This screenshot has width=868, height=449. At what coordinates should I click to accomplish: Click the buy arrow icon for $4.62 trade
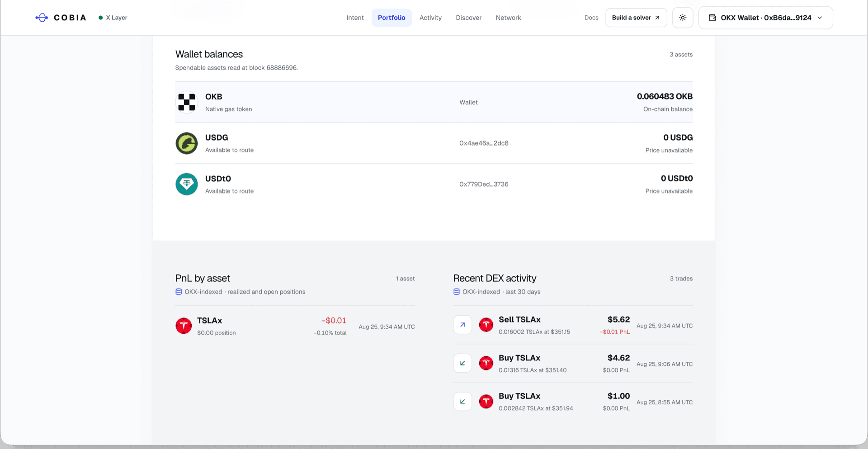462,363
